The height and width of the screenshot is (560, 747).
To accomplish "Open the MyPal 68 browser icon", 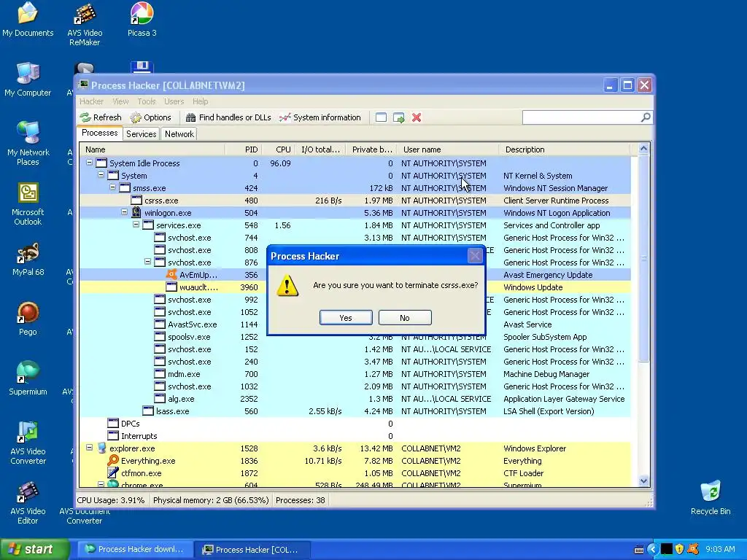I will pyautogui.click(x=28, y=260).
